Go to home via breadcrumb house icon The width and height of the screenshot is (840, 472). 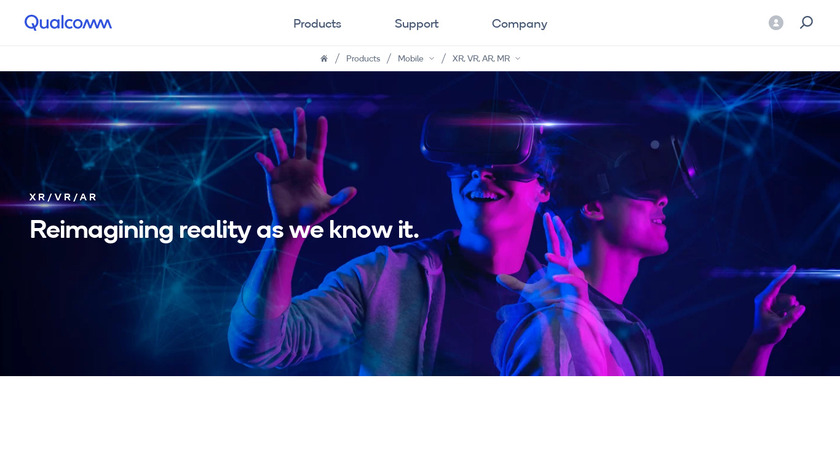[324, 58]
